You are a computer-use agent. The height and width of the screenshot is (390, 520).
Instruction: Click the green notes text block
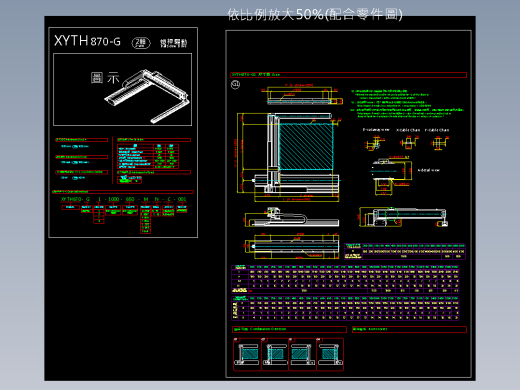(407, 103)
